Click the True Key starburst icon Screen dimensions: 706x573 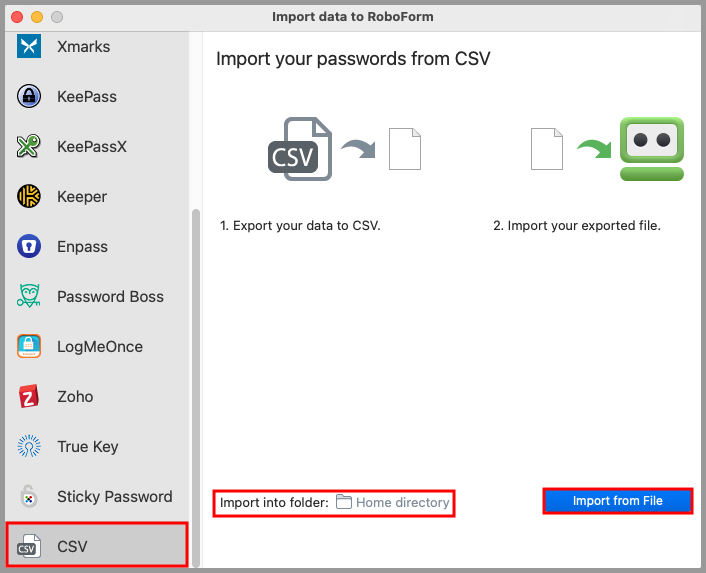(x=29, y=446)
